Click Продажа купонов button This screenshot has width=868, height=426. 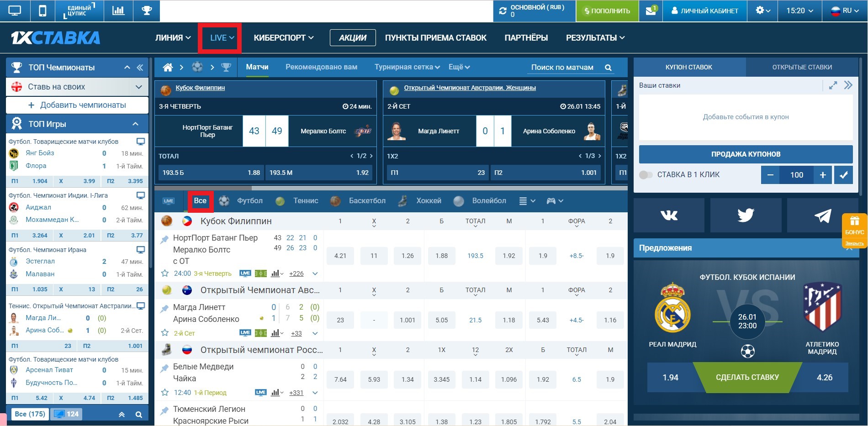(746, 154)
